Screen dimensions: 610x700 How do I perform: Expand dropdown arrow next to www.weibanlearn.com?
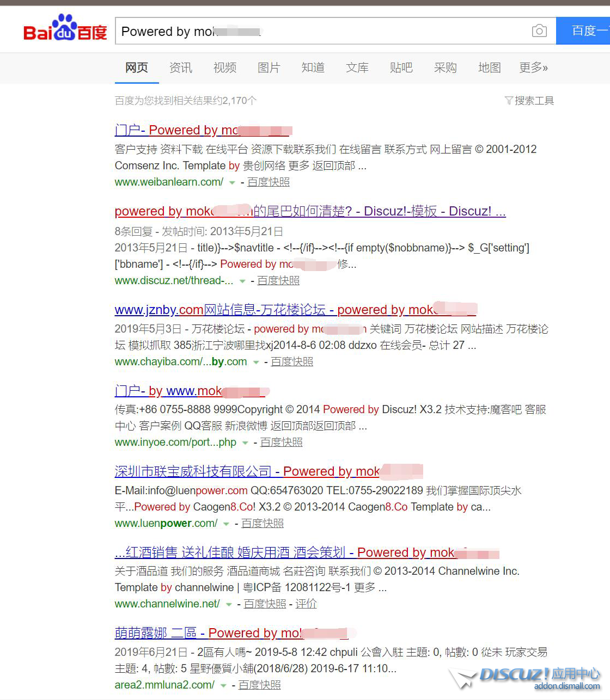[232, 183]
